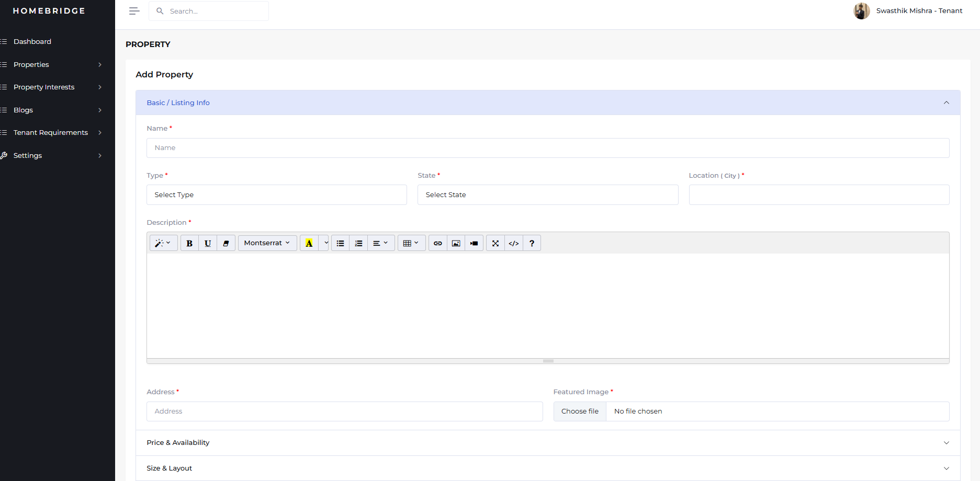The height and width of the screenshot is (481, 980).
Task: Insert a numbered ordered list
Action: [x=358, y=243]
